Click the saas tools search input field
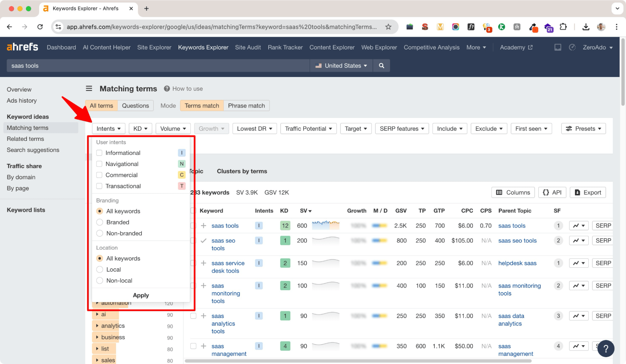The height and width of the screenshot is (364, 626). tap(158, 66)
